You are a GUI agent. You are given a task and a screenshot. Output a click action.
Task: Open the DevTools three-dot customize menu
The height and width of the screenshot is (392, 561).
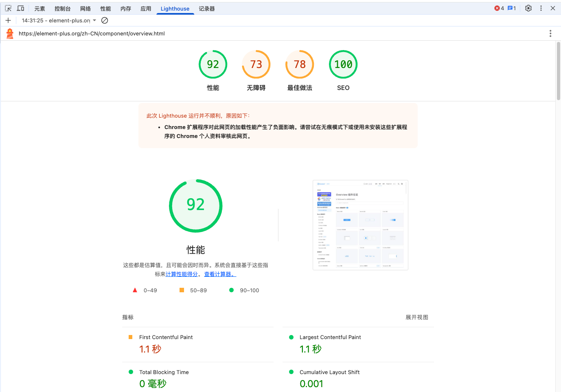pos(541,8)
